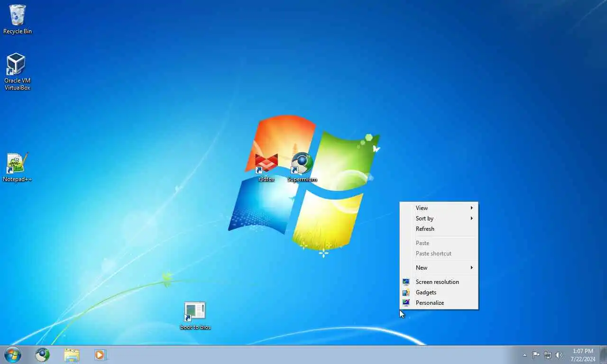
Task: Click the View submenu arrow
Action: tap(472, 208)
